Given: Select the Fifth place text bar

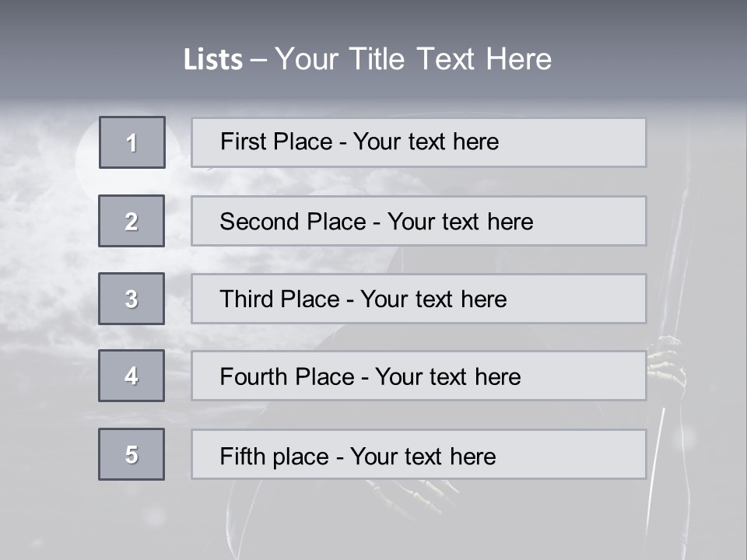Looking at the screenshot, I should (x=419, y=454).
